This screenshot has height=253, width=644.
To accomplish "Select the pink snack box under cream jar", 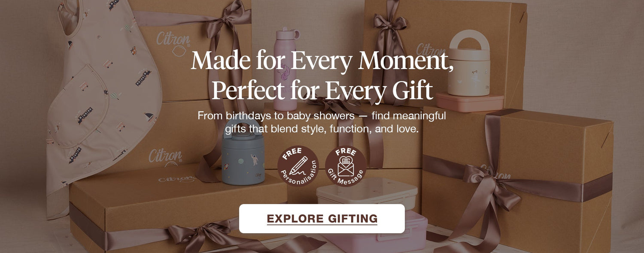I will [470, 102].
